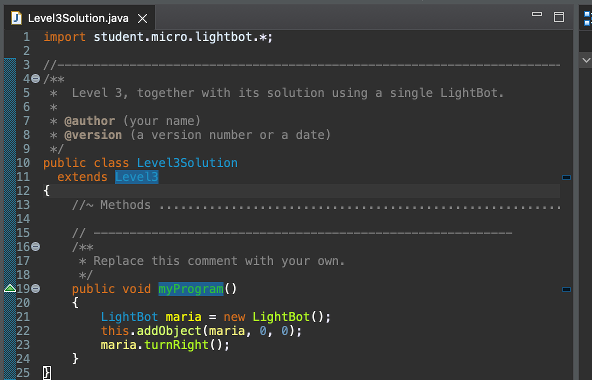Select the Level3Solution.java editor tab
592x380 pixels.
[78, 18]
